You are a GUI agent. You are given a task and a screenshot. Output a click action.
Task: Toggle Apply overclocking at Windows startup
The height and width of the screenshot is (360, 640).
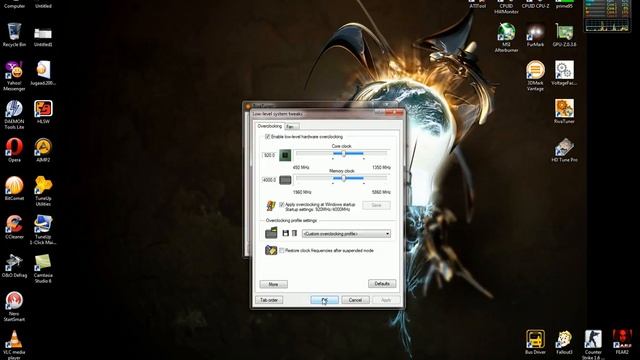click(x=282, y=204)
